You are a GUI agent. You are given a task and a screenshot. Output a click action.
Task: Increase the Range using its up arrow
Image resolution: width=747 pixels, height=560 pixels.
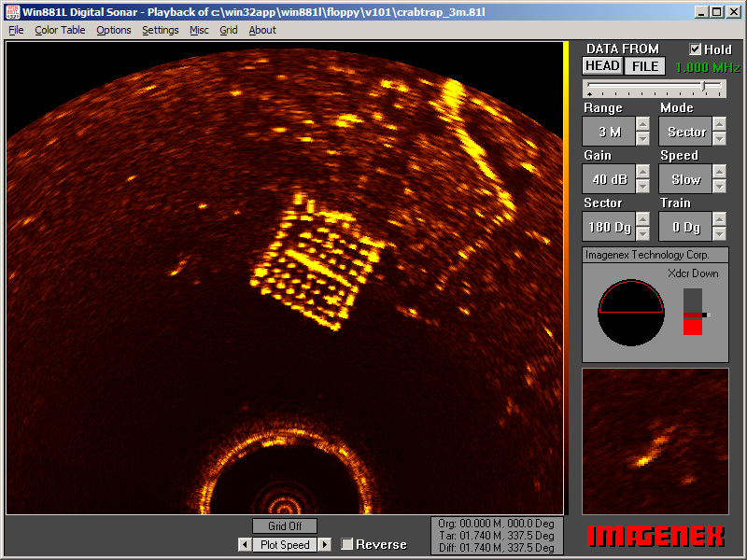(x=643, y=125)
